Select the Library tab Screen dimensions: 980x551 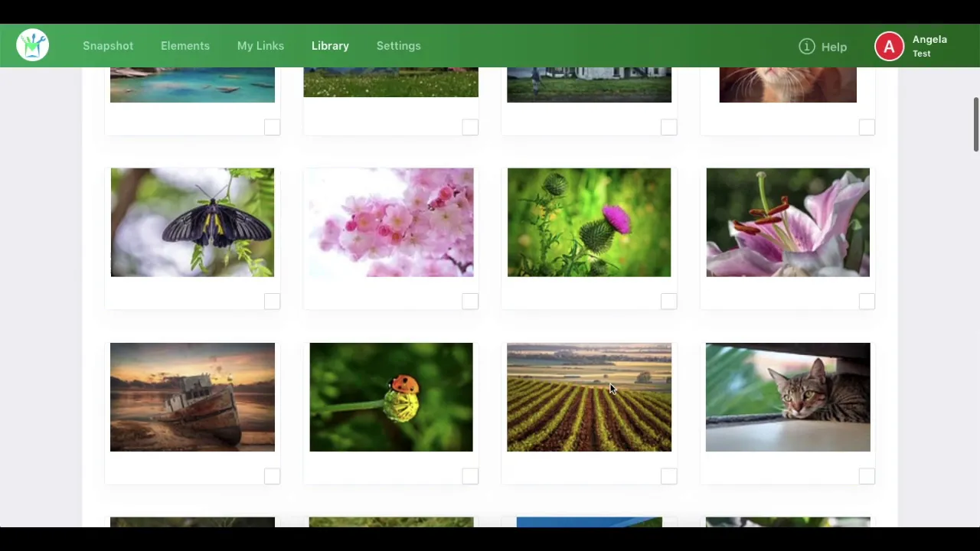330,46
